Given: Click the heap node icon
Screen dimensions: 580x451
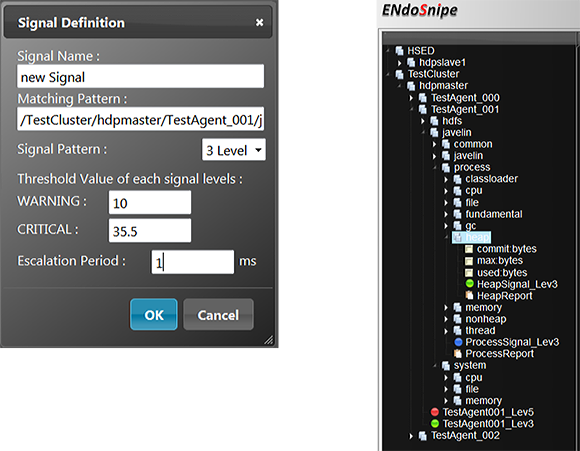Looking at the screenshot, I should click(458, 237).
